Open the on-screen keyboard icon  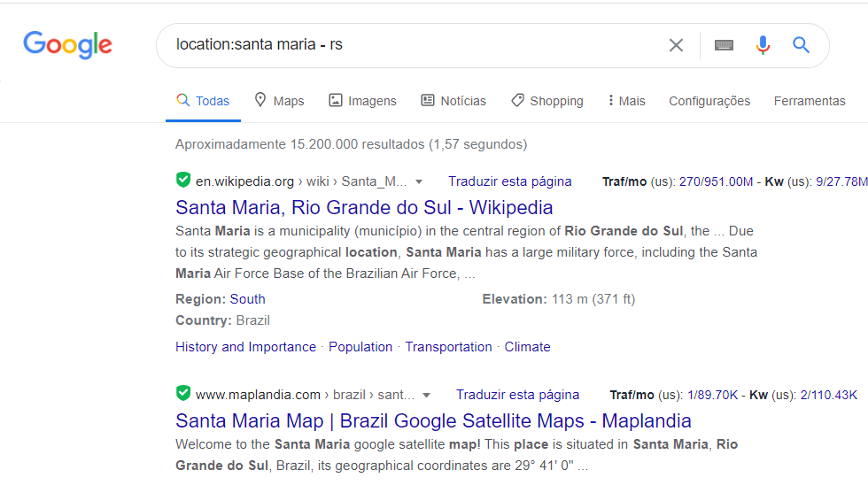(724, 45)
